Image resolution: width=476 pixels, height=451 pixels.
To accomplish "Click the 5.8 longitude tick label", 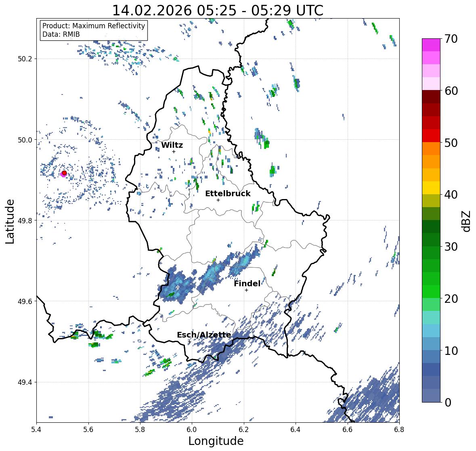I will click(x=140, y=430).
